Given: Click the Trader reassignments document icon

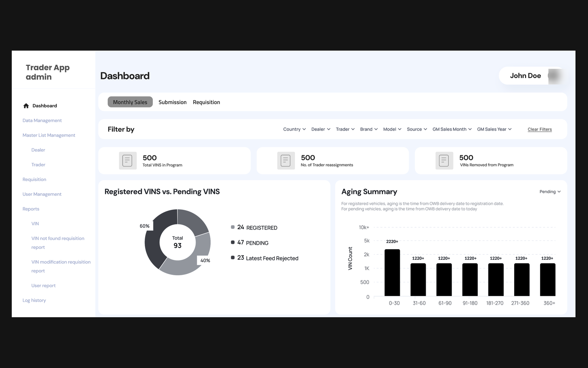Looking at the screenshot, I should coord(286,161).
